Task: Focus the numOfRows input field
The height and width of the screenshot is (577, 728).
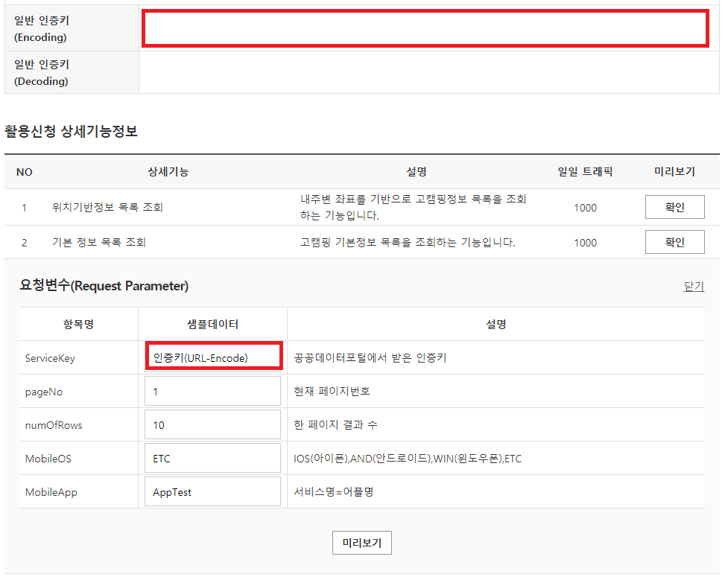Action: click(212, 424)
